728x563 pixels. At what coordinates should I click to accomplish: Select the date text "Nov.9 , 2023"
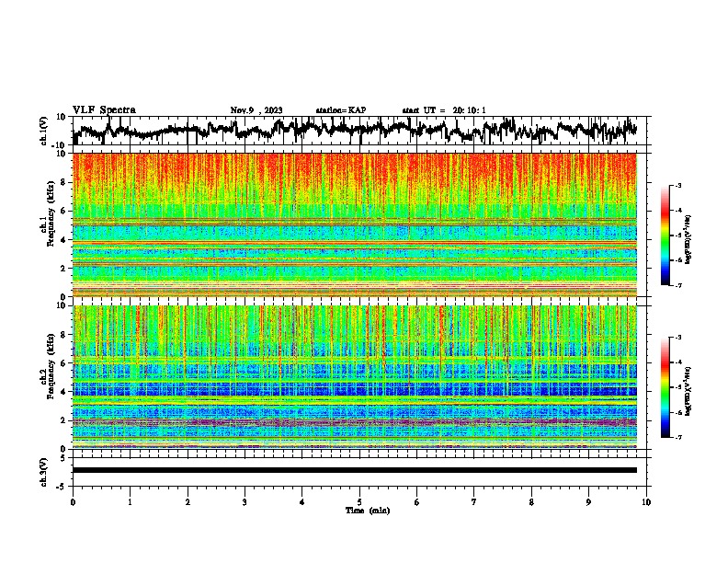(x=256, y=110)
